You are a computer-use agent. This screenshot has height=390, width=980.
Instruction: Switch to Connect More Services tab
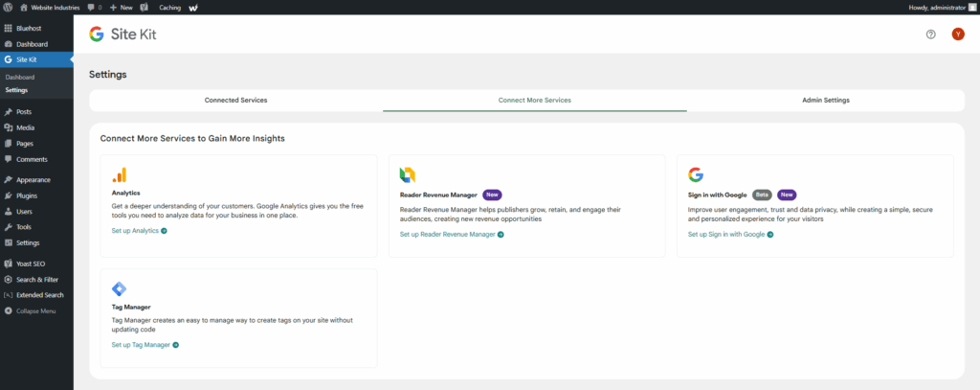click(x=534, y=101)
